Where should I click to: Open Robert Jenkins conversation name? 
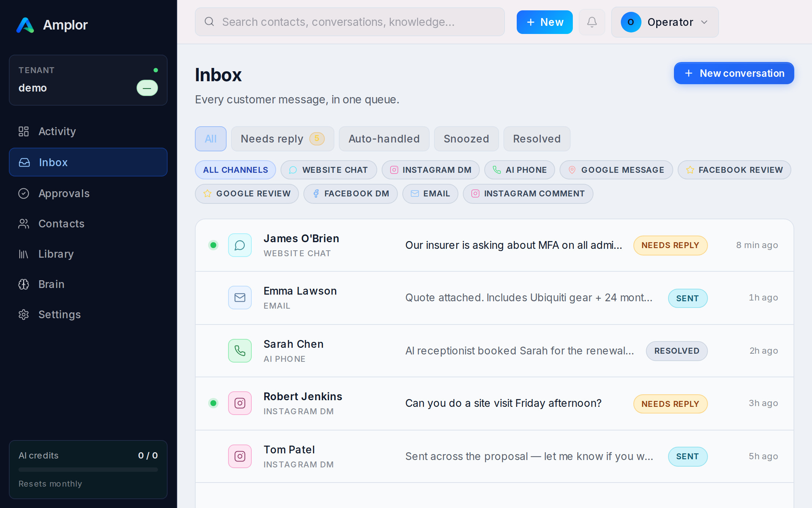tap(303, 397)
